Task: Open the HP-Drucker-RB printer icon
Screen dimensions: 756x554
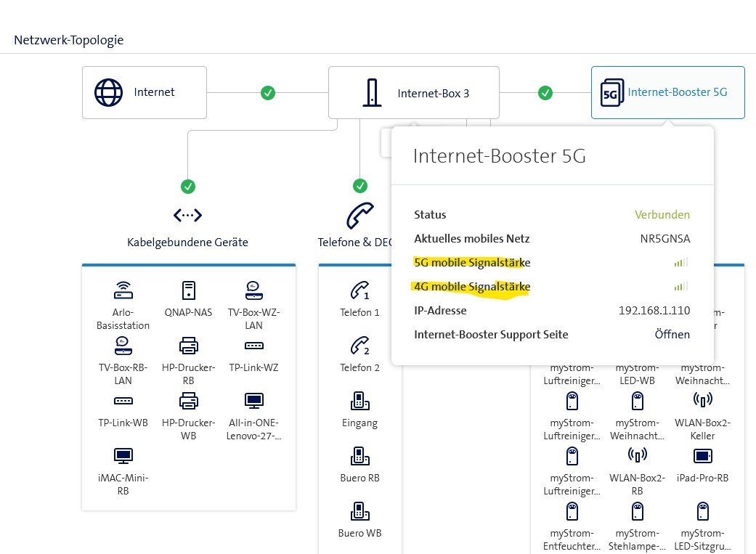Action: (188, 346)
